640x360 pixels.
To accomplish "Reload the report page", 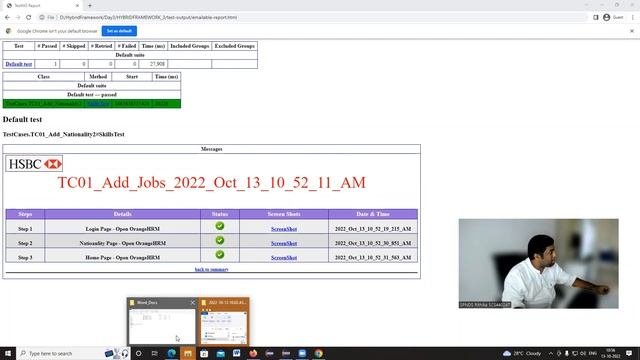I will (x=29, y=18).
